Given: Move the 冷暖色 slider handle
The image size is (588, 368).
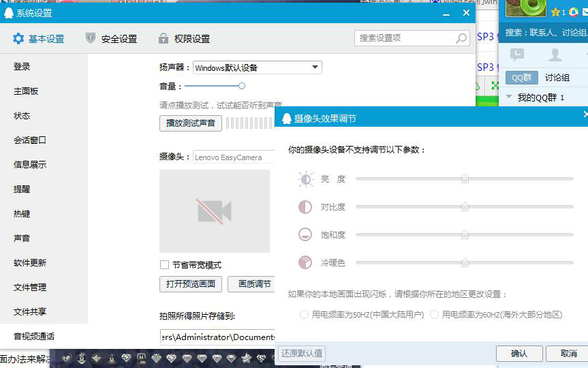Looking at the screenshot, I should point(465,262).
